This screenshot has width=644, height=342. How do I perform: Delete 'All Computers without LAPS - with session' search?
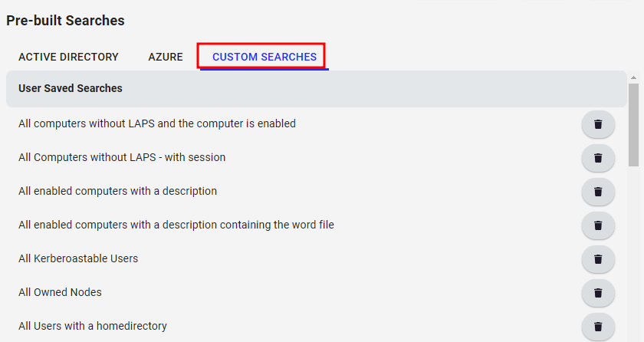click(598, 158)
